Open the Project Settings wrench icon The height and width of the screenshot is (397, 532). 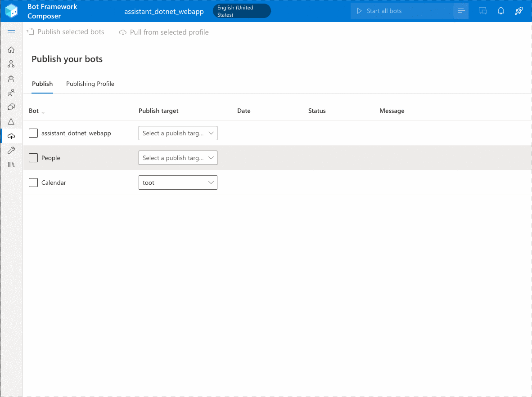coord(11,150)
